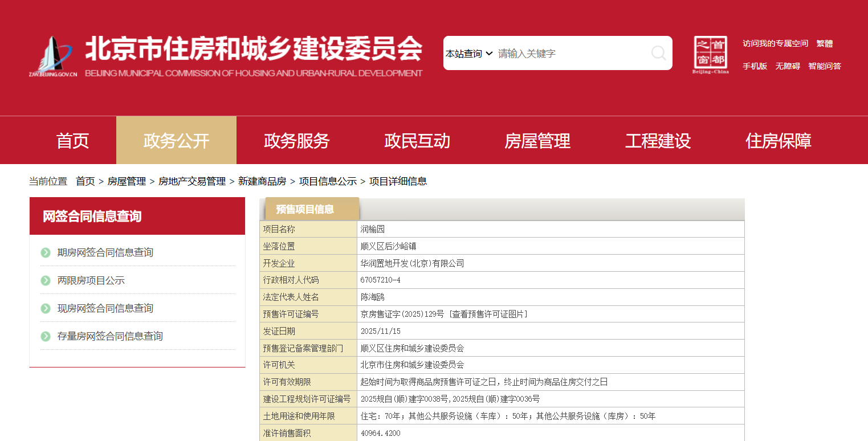Click green arrow icon beside 两限房项目公示
The width and height of the screenshot is (868, 441).
click(46, 280)
